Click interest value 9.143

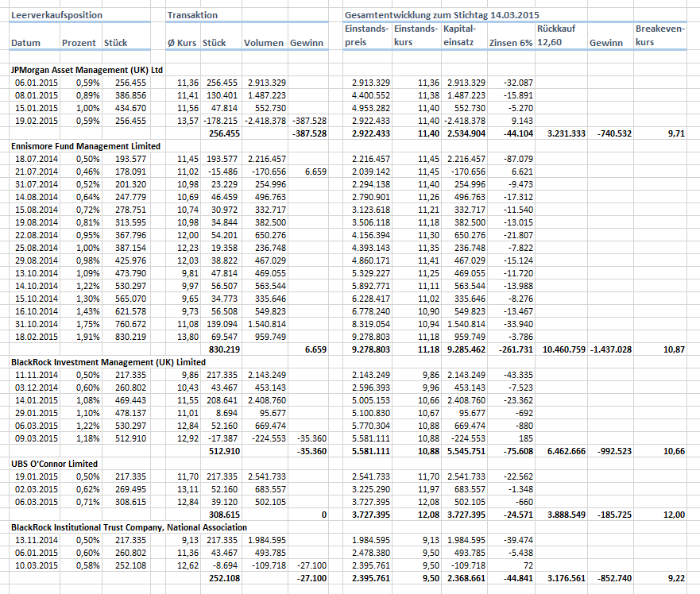[x=521, y=121]
